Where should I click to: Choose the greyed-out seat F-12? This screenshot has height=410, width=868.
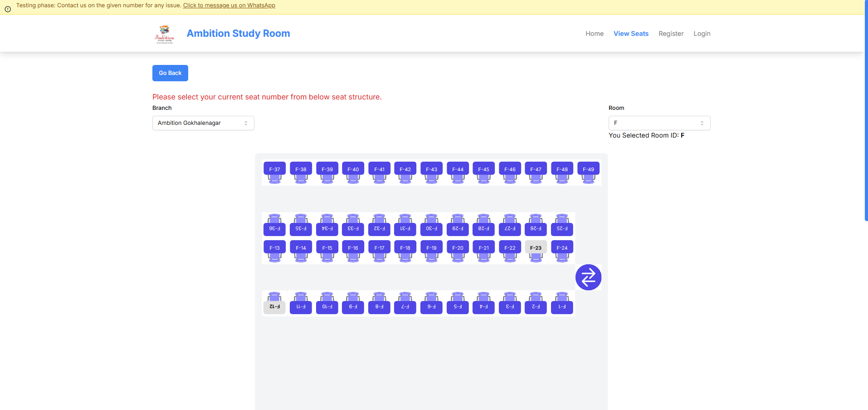274,306
